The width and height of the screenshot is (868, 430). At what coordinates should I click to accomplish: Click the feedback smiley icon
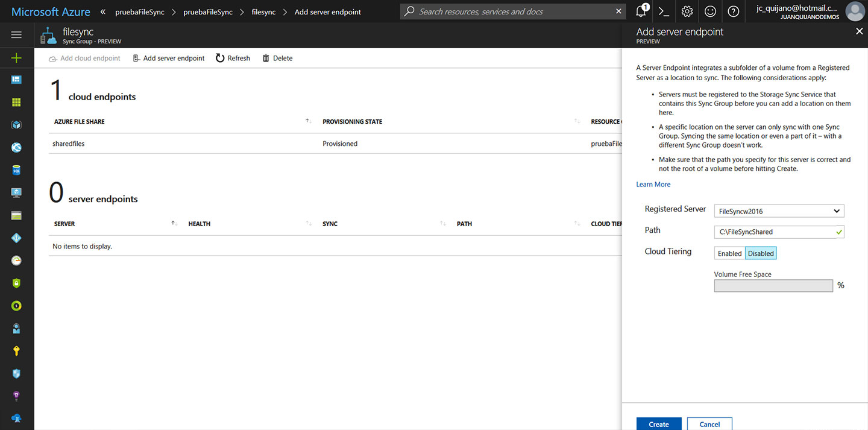point(711,11)
